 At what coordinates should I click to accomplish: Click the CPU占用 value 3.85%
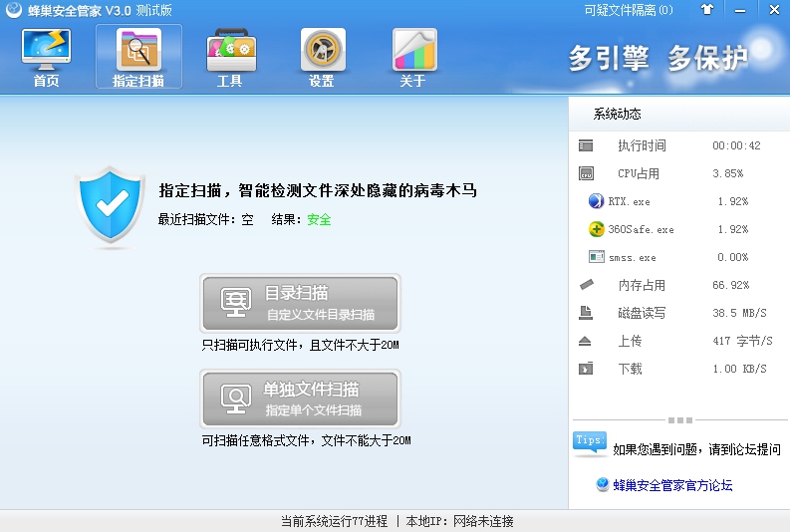tap(727, 173)
